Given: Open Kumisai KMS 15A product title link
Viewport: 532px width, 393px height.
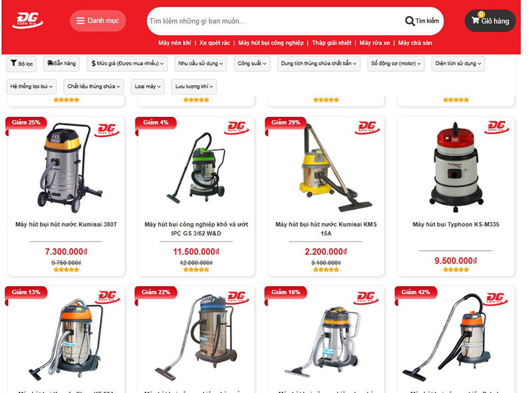Looking at the screenshot, I should tap(326, 229).
